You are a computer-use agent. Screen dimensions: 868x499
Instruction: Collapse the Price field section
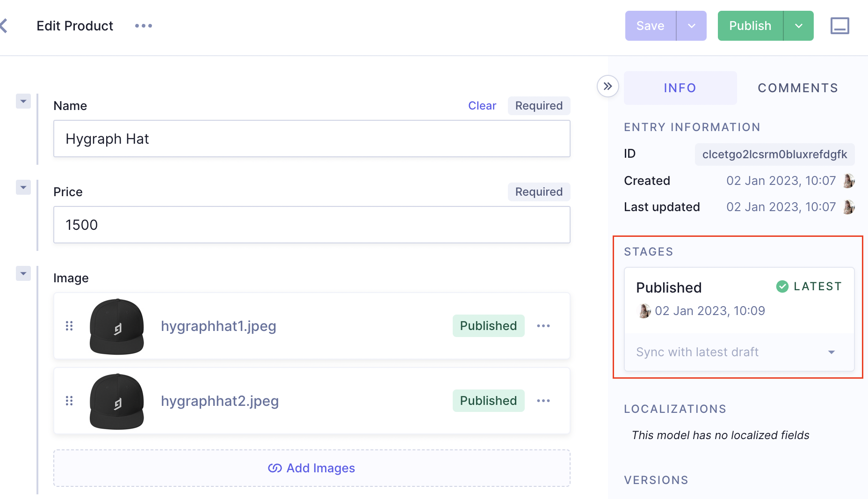[23, 187]
